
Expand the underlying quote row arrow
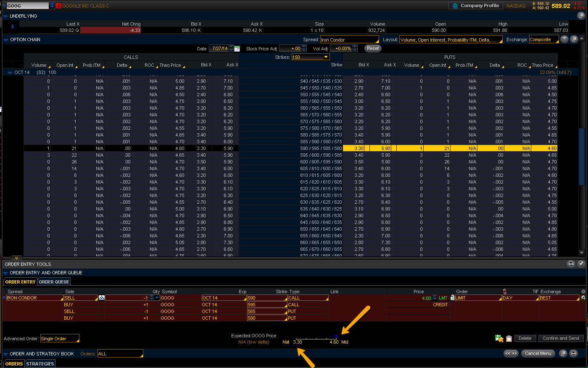pos(13,26)
